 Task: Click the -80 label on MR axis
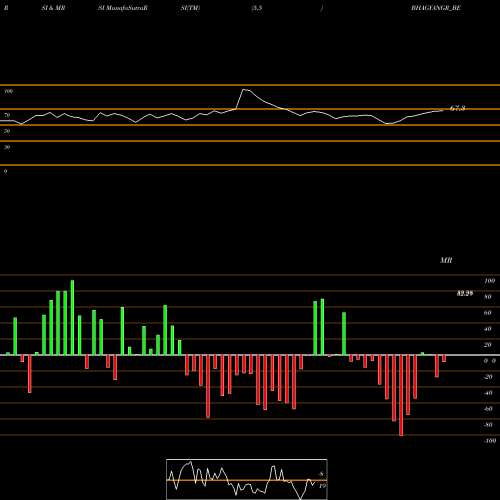coord(488,425)
